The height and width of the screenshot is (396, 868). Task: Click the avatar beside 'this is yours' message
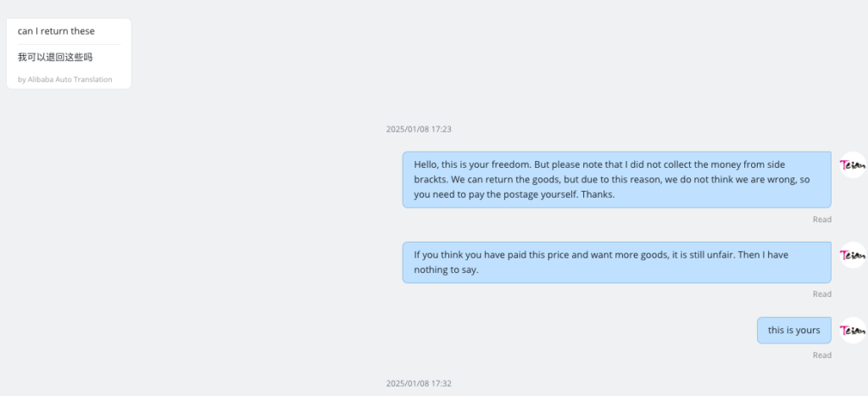853,330
